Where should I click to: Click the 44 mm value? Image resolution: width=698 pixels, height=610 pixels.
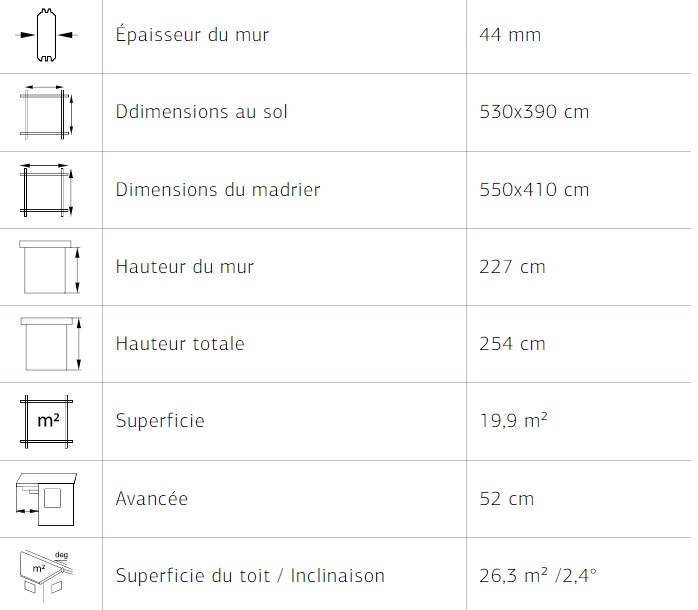point(510,35)
